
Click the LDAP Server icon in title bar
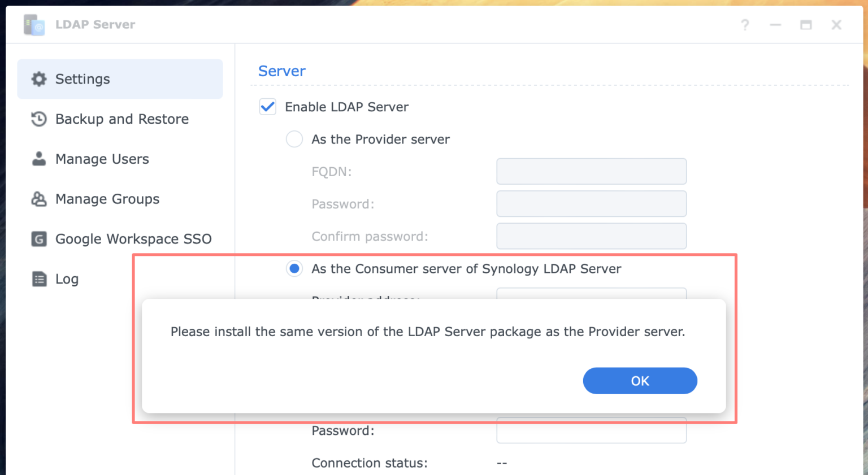click(34, 24)
